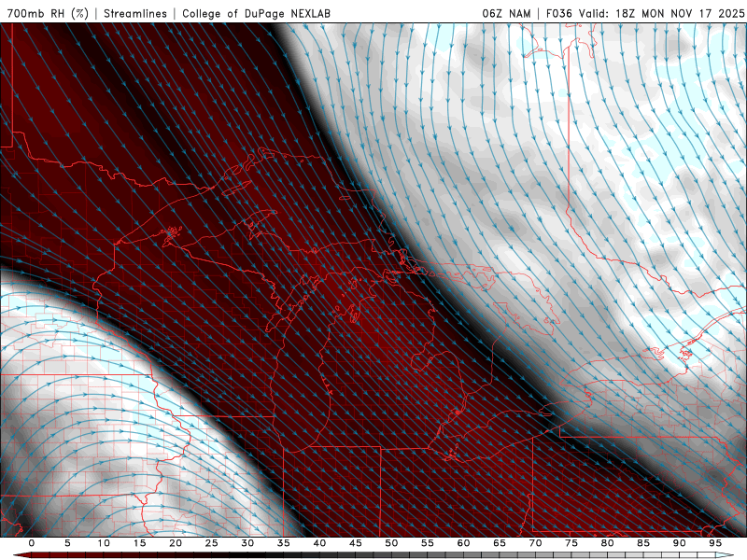
Task: Click the "College of DuPage NEXLAB" text
Action: point(256,13)
